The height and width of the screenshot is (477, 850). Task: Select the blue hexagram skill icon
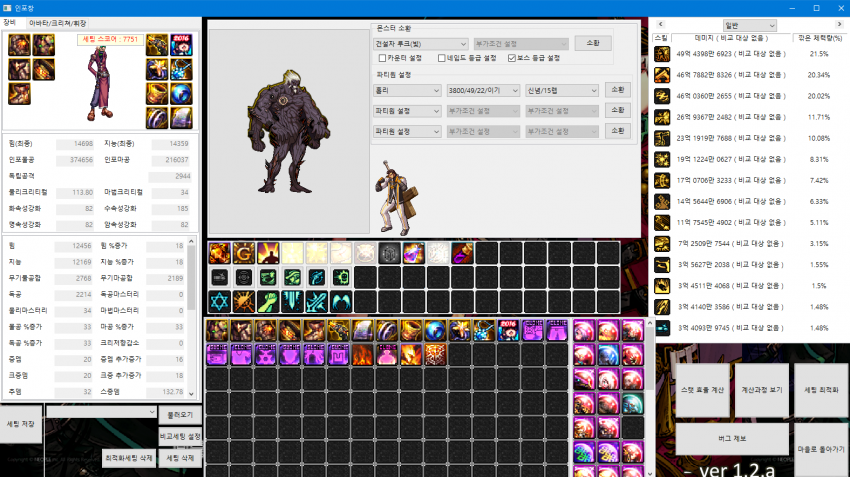click(x=219, y=301)
